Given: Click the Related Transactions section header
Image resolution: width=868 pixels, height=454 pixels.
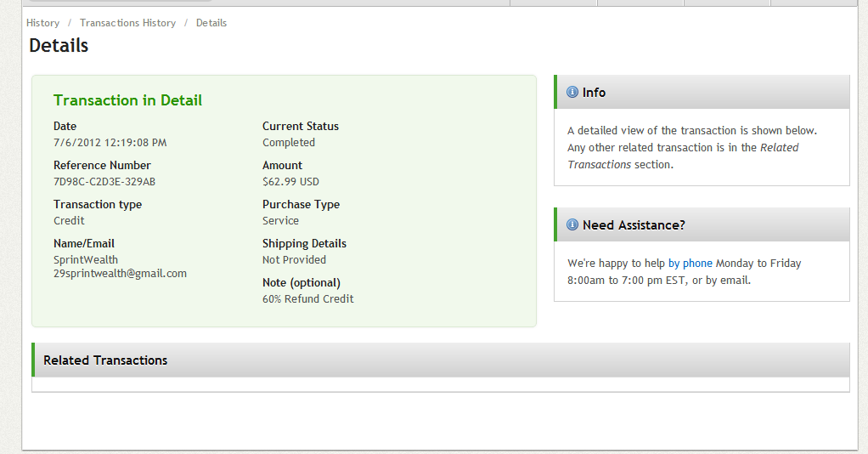Looking at the screenshot, I should point(105,360).
